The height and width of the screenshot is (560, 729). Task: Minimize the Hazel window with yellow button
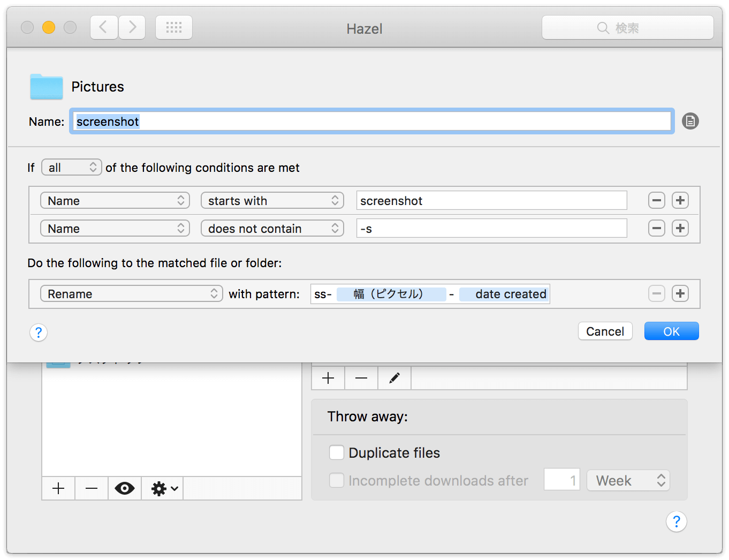[49, 27]
